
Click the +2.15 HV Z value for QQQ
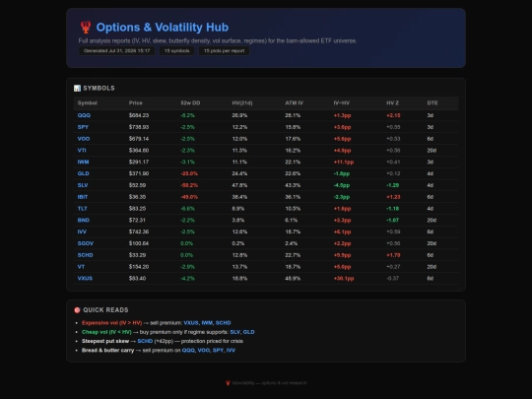click(x=393, y=115)
